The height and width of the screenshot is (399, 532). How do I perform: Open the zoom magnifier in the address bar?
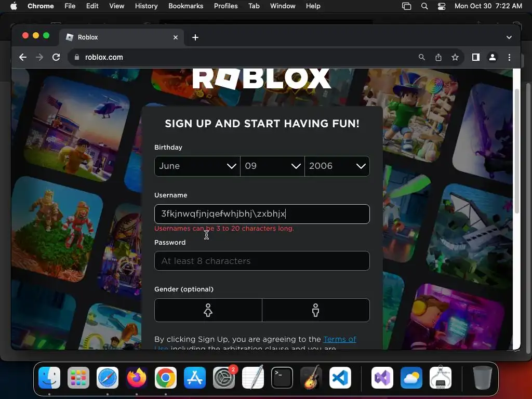[422, 57]
